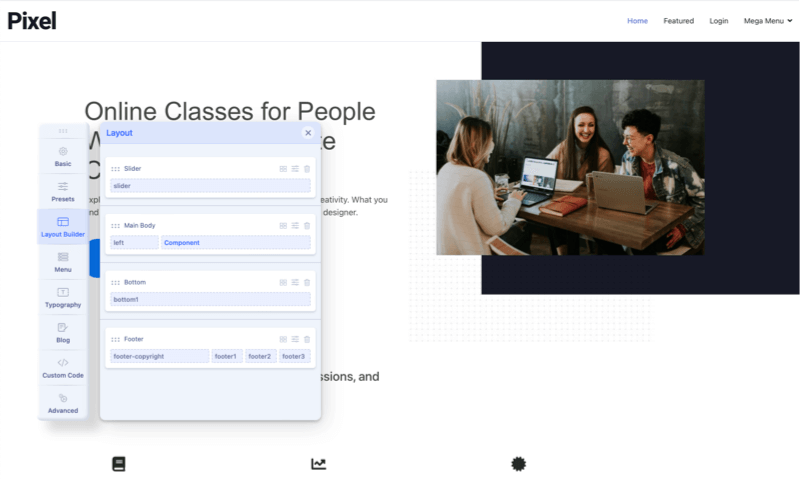Open column grid options for Bottom row
The height and width of the screenshot is (480, 800).
click(x=283, y=283)
